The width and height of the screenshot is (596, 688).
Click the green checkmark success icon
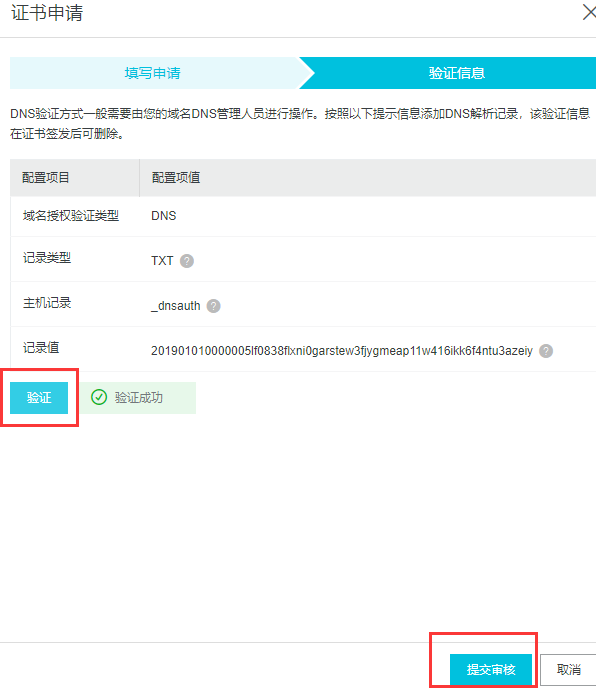99,398
